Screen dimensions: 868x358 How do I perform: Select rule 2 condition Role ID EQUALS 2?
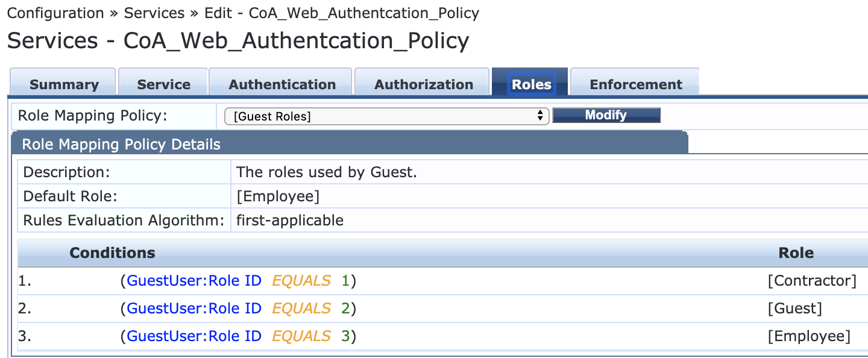coord(239,309)
